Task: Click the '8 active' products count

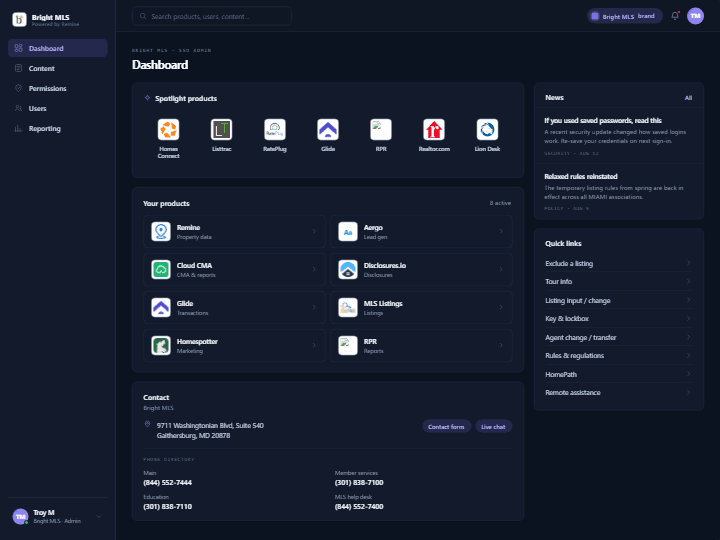Action: point(500,203)
